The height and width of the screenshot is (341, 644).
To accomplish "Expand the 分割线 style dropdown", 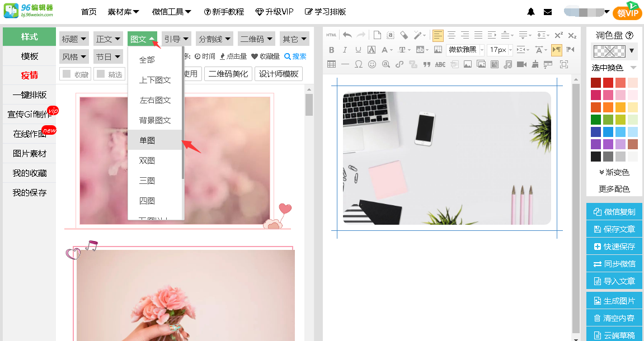I will [x=214, y=39].
